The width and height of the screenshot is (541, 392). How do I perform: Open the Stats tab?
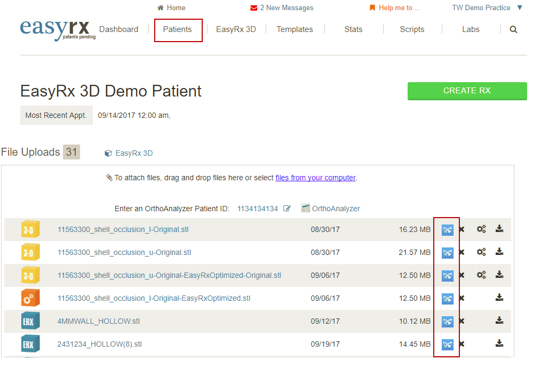tap(353, 29)
